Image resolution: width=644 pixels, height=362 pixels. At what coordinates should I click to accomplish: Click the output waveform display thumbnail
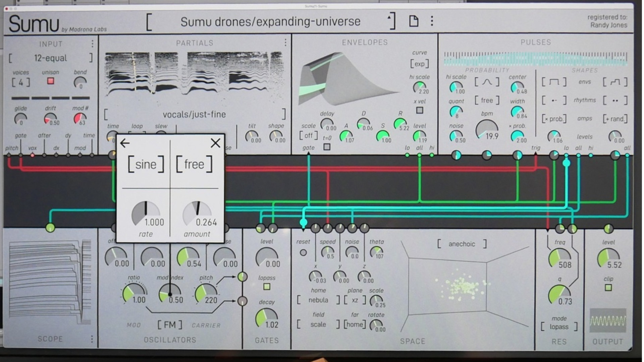coord(608,321)
